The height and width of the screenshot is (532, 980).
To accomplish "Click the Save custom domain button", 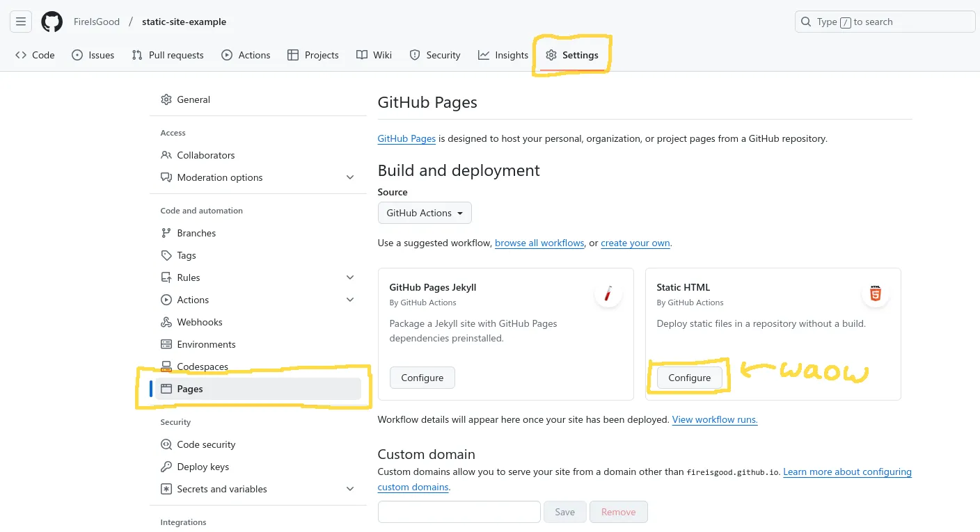I will 565,512.
